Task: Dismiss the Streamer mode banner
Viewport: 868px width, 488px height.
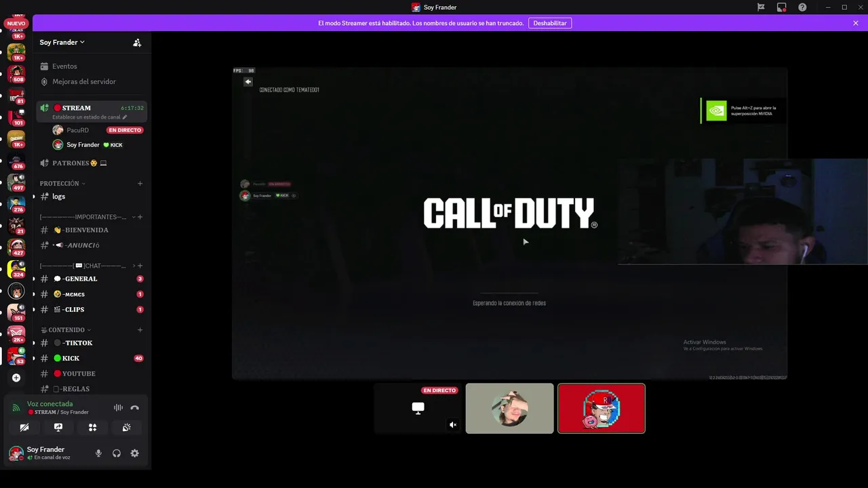Action: pyautogui.click(x=856, y=23)
